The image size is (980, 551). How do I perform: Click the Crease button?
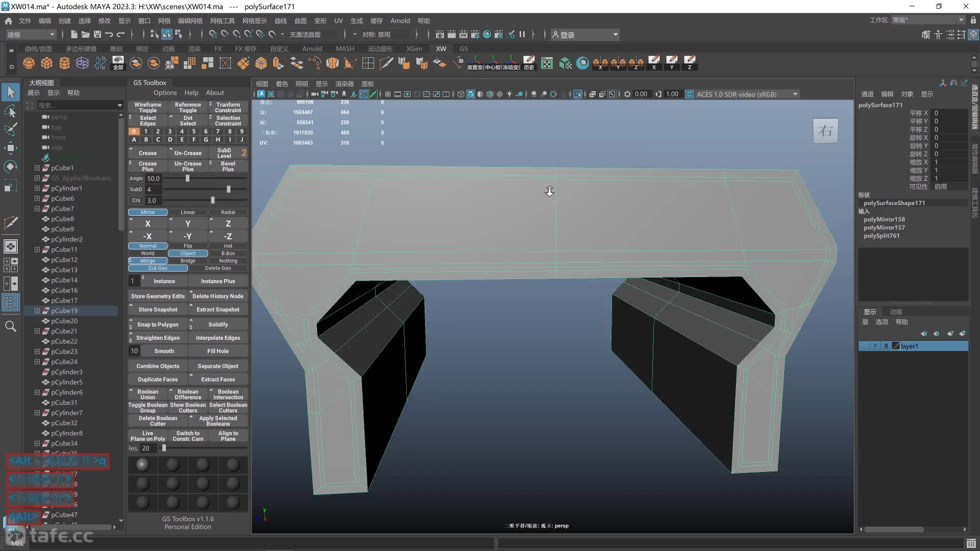coord(148,154)
